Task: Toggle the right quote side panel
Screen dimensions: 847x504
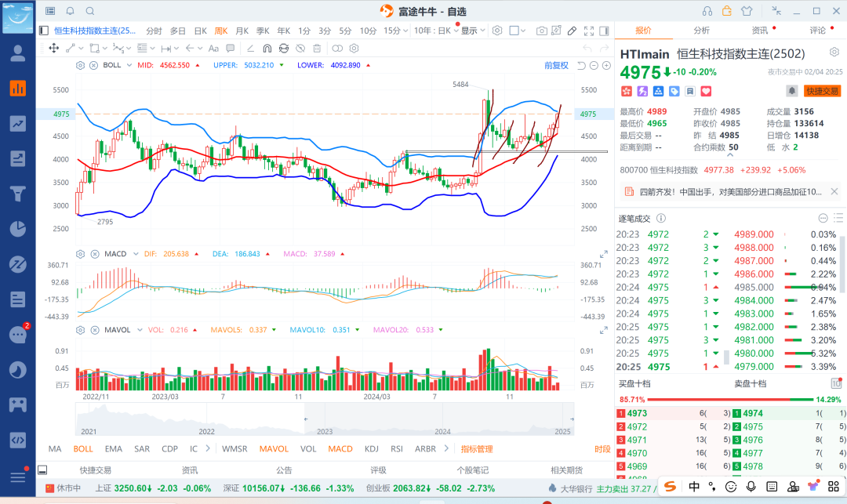Action: (604, 31)
